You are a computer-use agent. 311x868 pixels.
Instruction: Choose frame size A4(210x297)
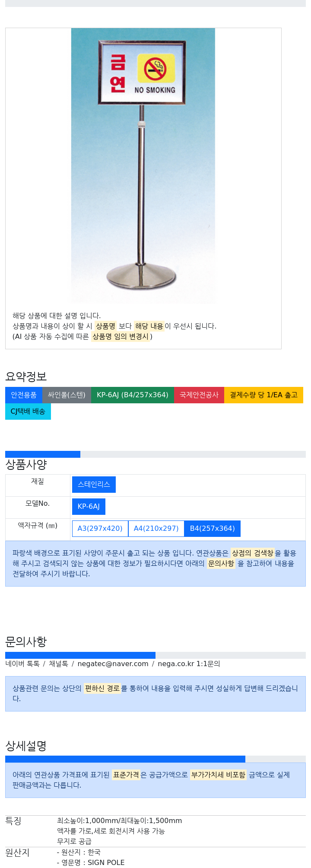click(x=156, y=529)
